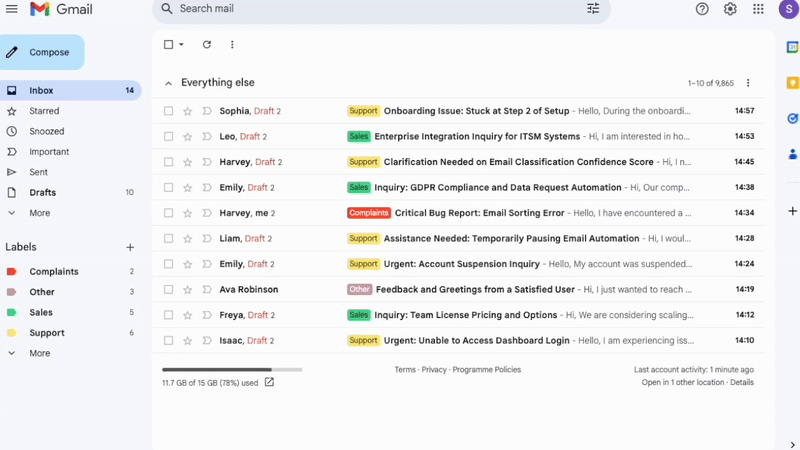Open the Terms link
This screenshot has width=800, height=450.
click(405, 369)
